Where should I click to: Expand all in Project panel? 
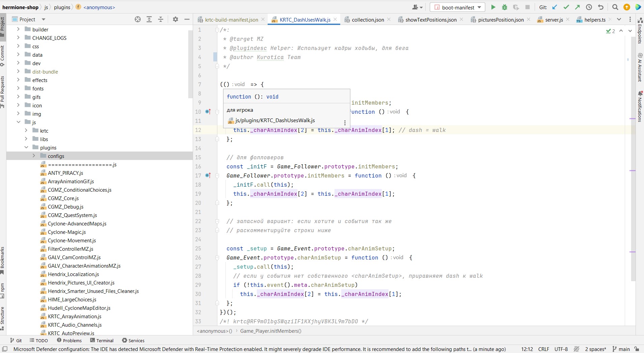tap(149, 19)
